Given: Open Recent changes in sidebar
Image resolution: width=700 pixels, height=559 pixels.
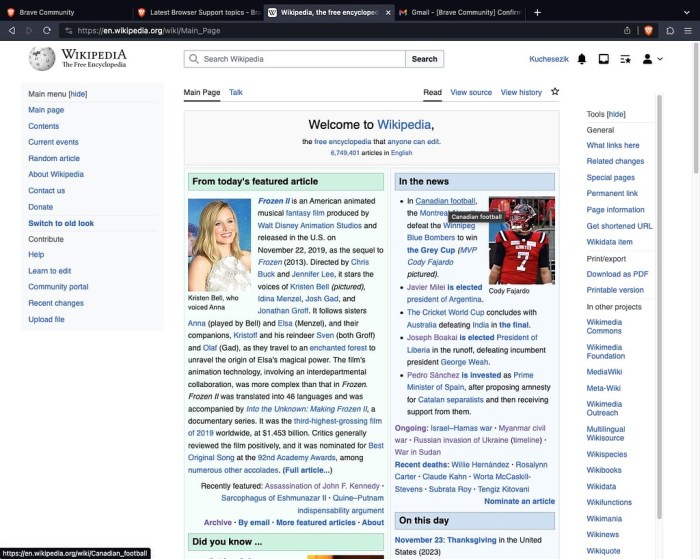Looking at the screenshot, I should (56, 303).
